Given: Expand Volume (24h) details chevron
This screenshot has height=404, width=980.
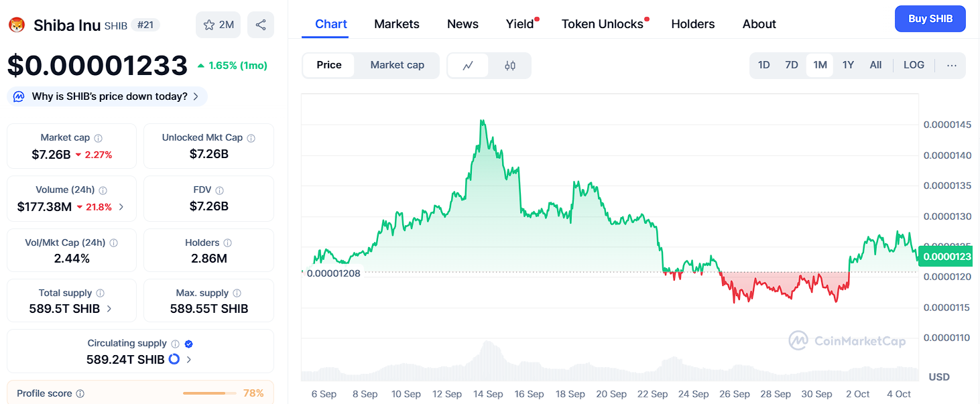Looking at the screenshot, I should [x=121, y=207].
